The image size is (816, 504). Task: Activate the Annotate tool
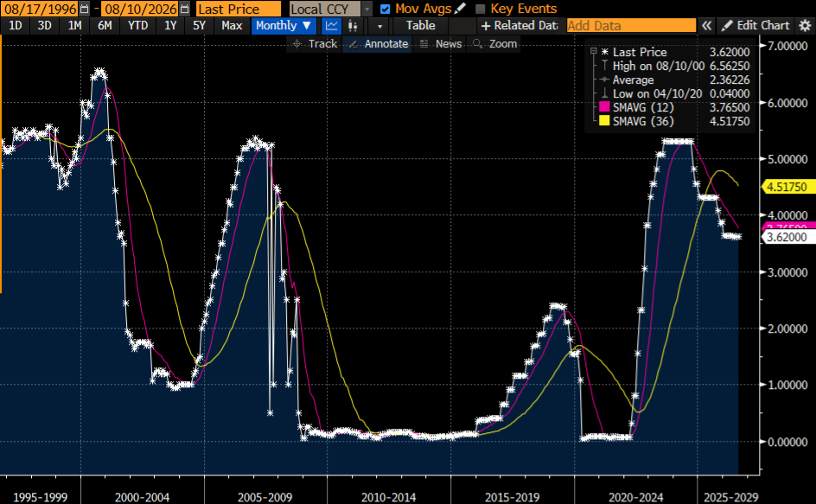[x=379, y=44]
